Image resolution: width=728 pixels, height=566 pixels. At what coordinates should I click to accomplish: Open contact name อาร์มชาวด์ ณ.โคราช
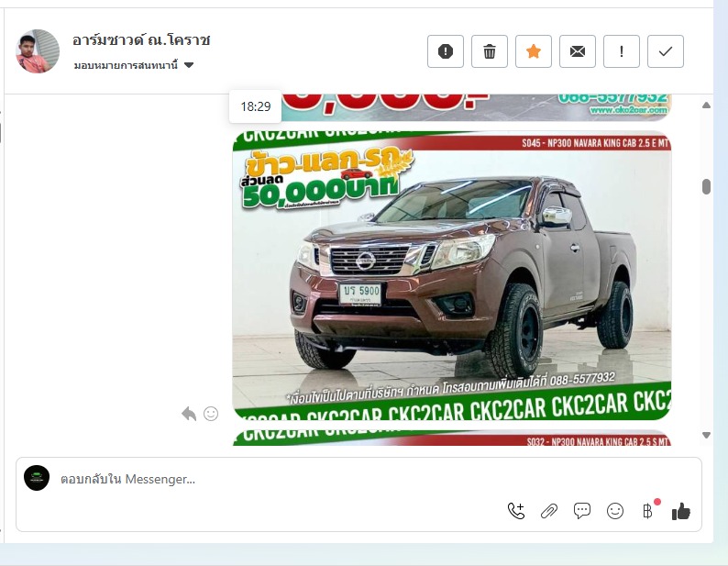(141, 40)
